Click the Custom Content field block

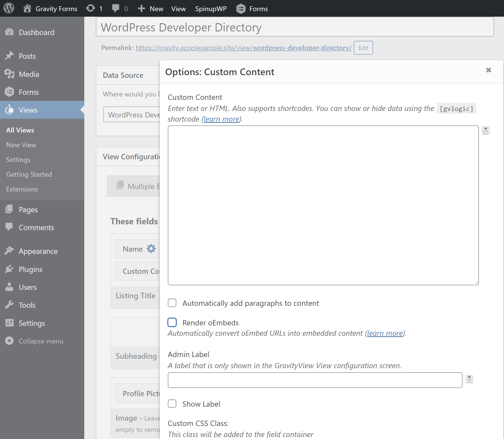(x=138, y=271)
